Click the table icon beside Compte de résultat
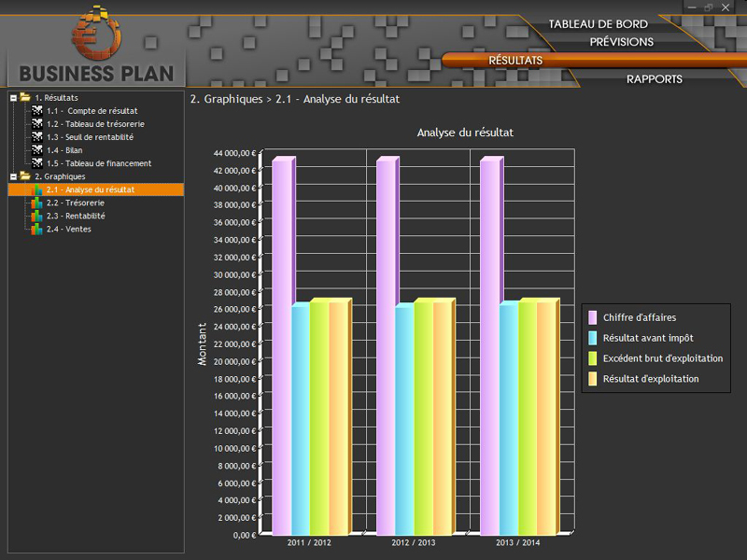 point(37,110)
